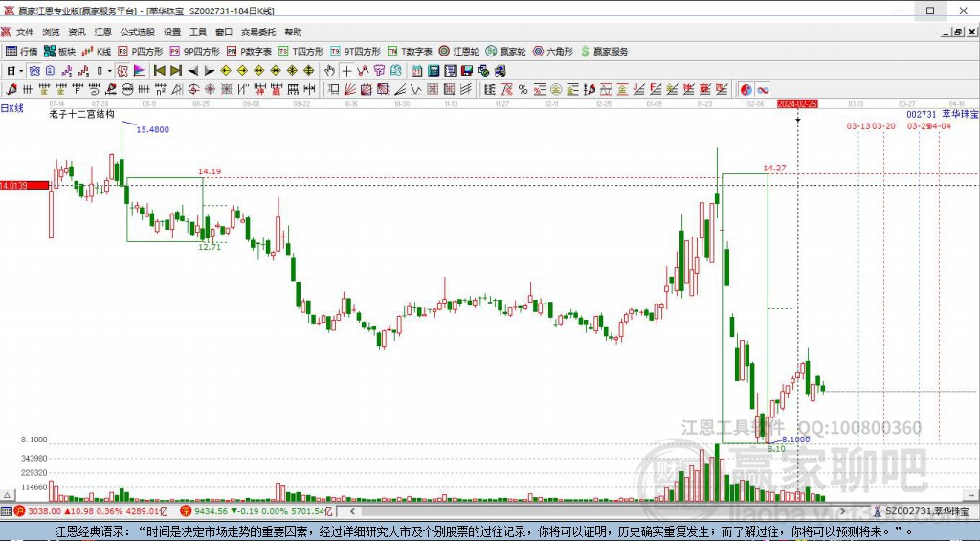Click the 15.4800 high price label

pos(152,129)
